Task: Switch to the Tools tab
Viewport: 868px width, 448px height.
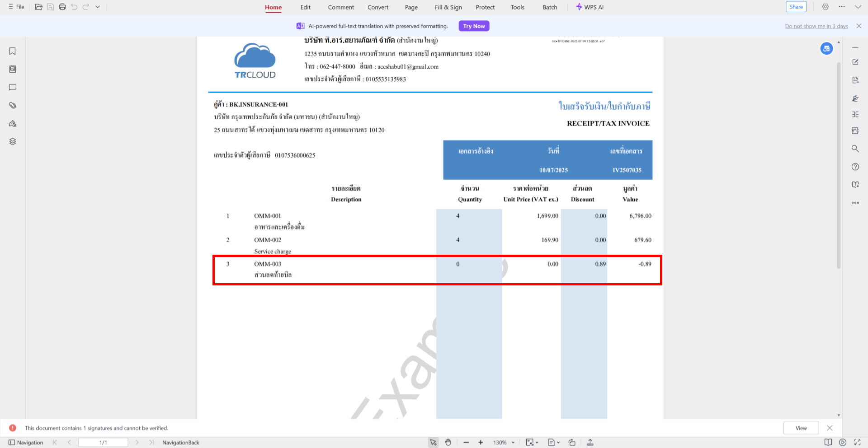Action: point(518,7)
